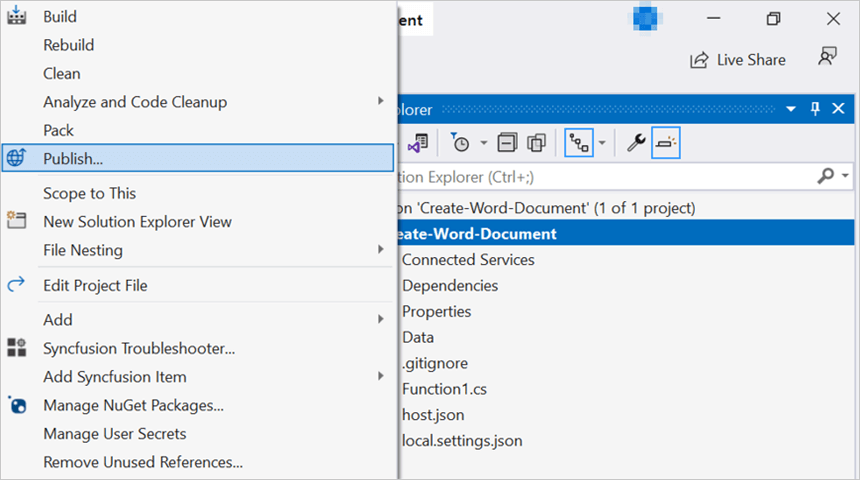Select the Create-Word-Document project node
860x480 pixels.
[x=626, y=234]
